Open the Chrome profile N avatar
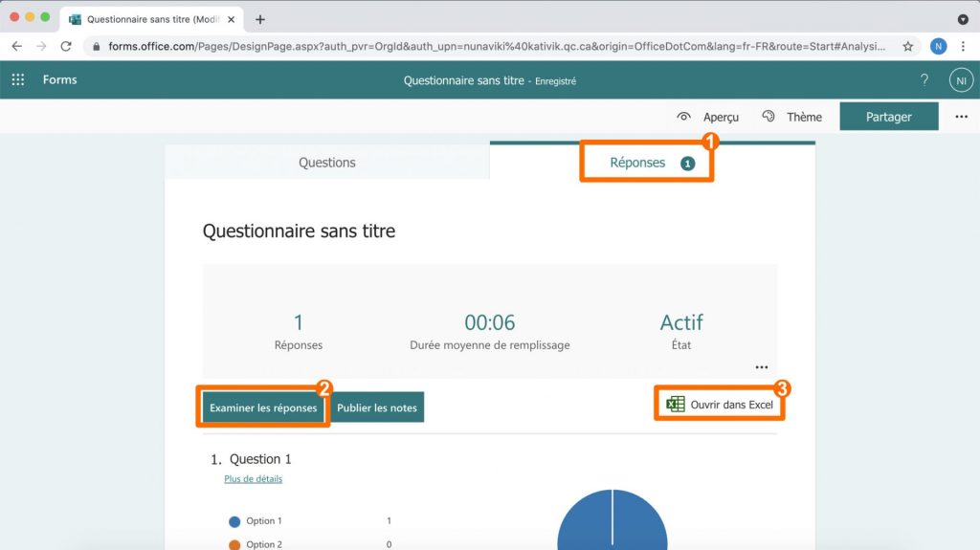 tap(938, 46)
